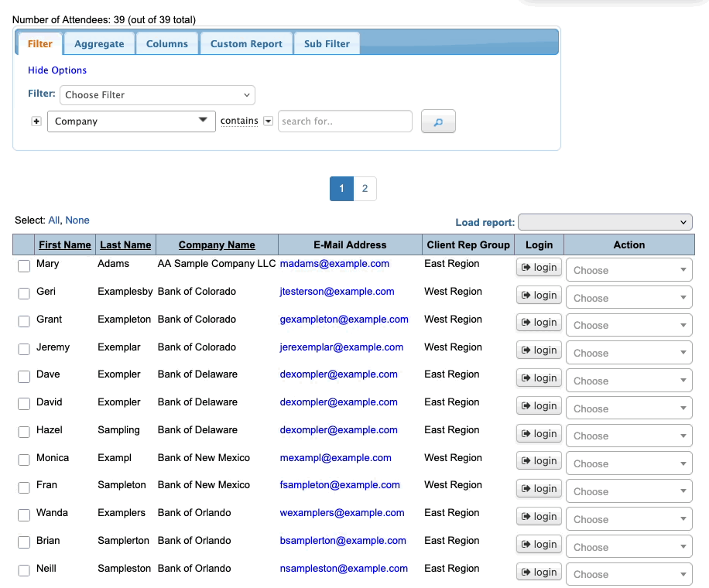Image resolution: width=709 pixels, height=588 pixels.
Task: Click login button for Wanda Examplers
Action: click(539, 517)
